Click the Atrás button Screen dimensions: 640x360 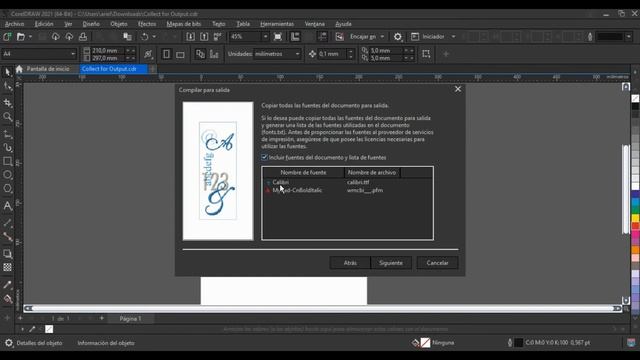point(350,263)
